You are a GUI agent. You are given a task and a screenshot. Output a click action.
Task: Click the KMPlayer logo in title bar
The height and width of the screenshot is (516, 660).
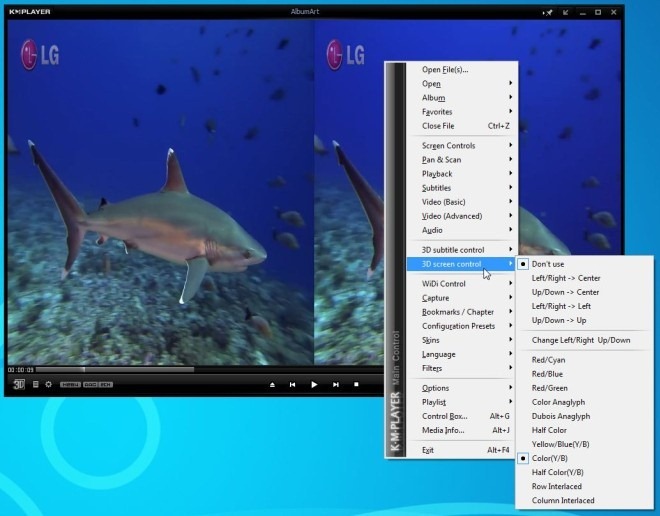(30, 12)
